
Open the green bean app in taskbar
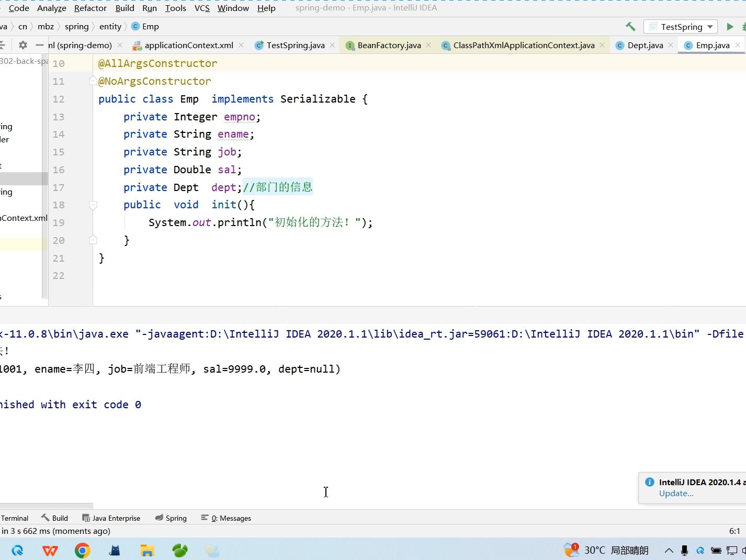(179, 550)
